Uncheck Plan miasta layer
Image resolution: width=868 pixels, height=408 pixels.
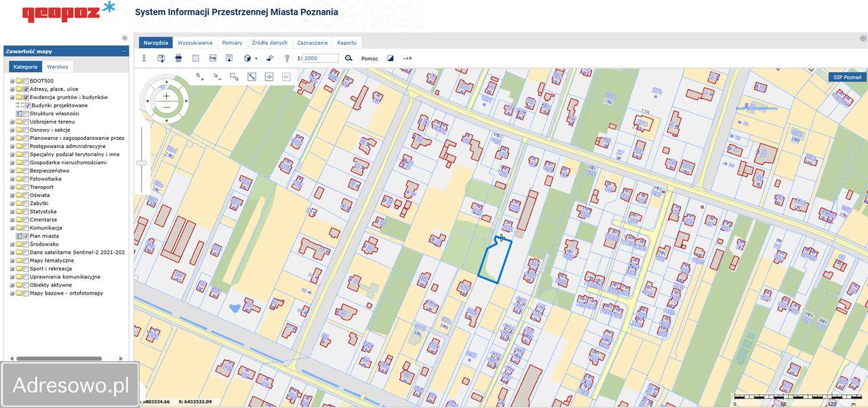click(26, 236)
